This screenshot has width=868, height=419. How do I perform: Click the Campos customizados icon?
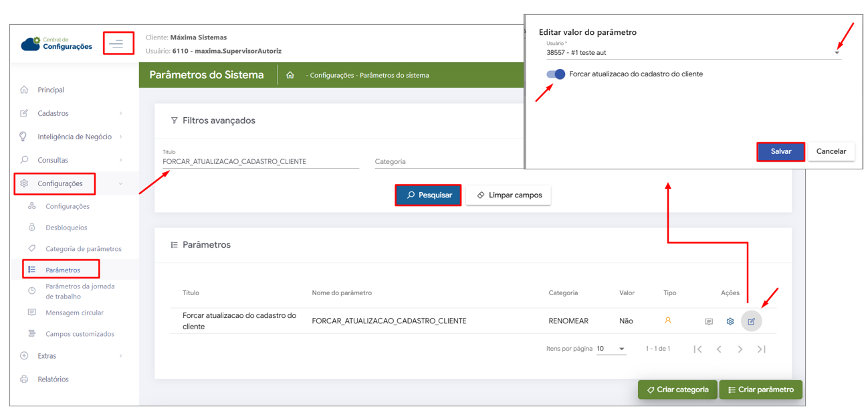pos(32,333)
